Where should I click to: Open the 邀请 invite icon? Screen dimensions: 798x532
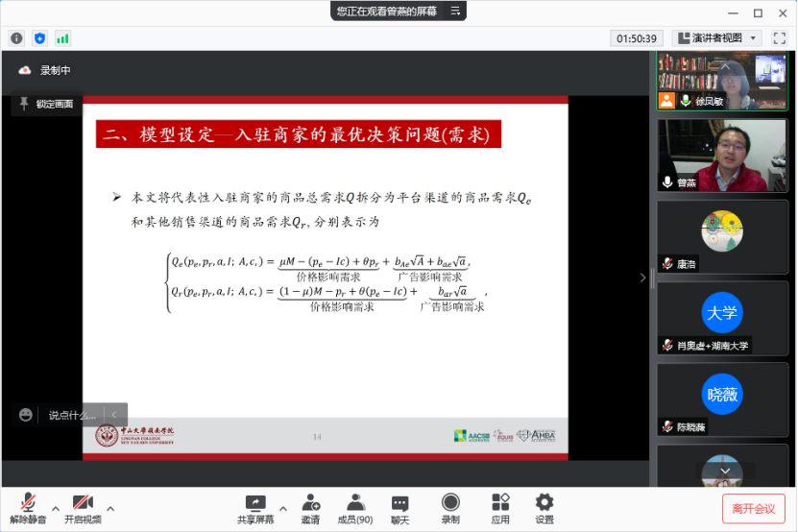pyautogui.click(x=310, y=509)
